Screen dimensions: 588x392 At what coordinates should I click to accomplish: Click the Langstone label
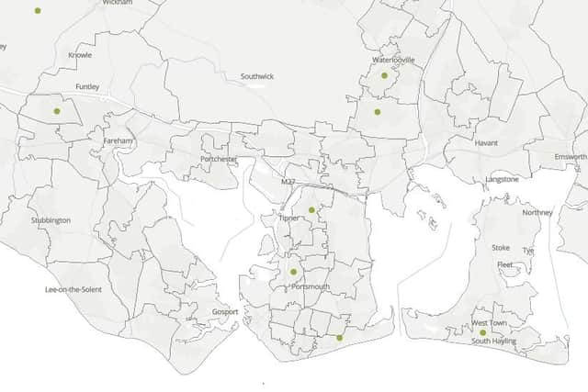point(503,180)
